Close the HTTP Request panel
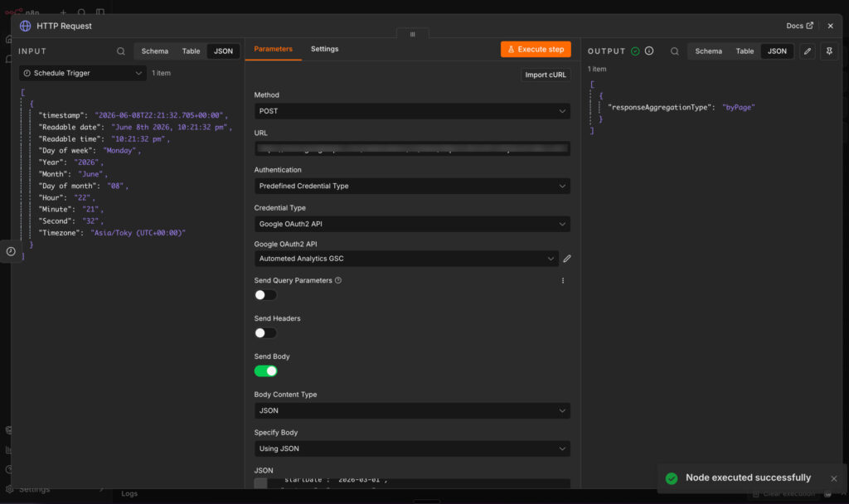849x504 pixels. click(x=830, y=26)
